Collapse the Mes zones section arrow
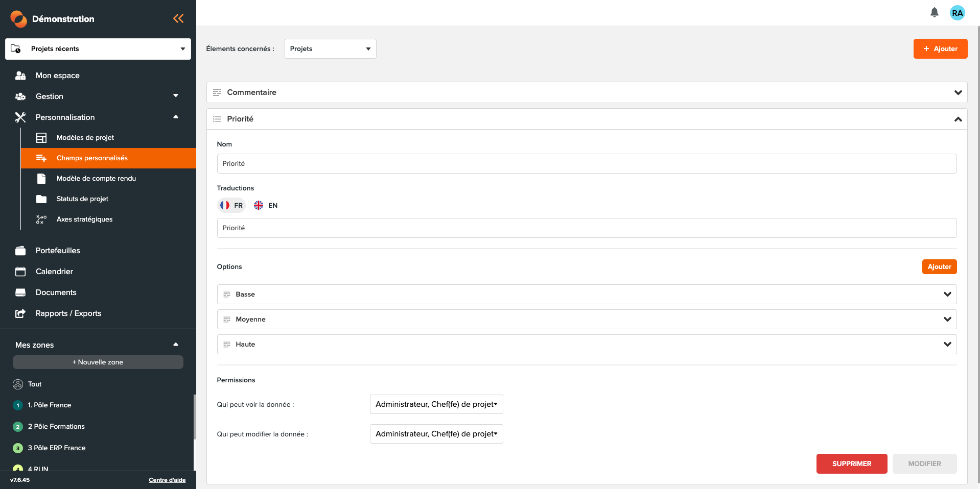980x489 pixels. pyautogui.click(x=176, y=345)
